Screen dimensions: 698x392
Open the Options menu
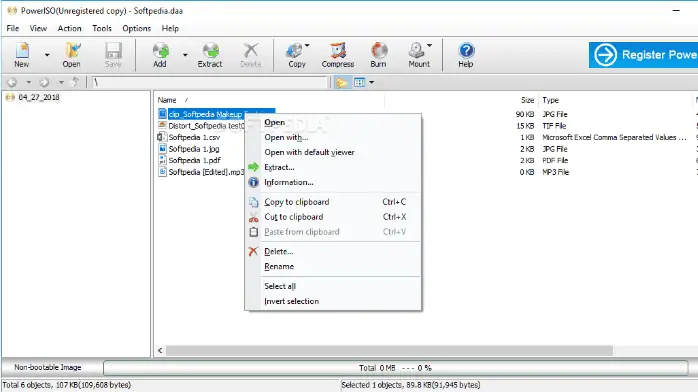[137, 28]
